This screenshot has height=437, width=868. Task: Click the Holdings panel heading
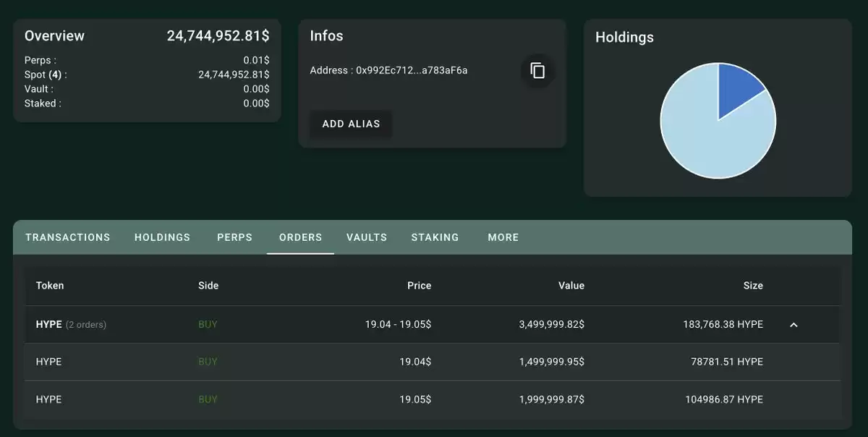pos(624,38)
